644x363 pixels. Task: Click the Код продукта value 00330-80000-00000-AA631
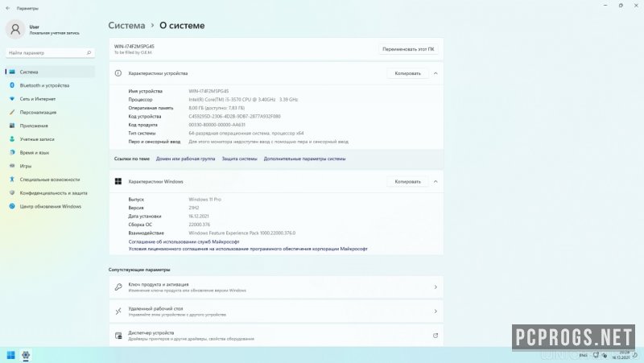(x=217, y=125)
